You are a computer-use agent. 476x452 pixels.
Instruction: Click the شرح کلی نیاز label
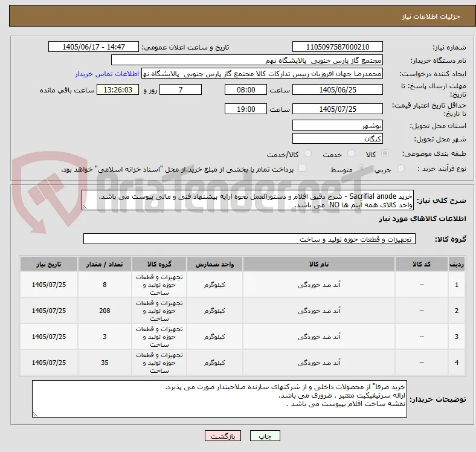click(442, 201)
